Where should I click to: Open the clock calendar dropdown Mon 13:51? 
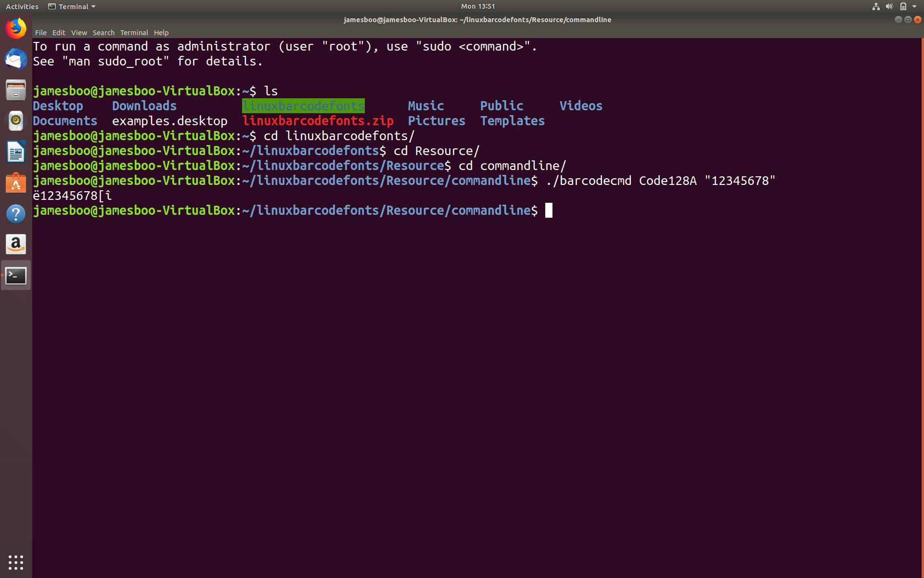tap(477, 6)
